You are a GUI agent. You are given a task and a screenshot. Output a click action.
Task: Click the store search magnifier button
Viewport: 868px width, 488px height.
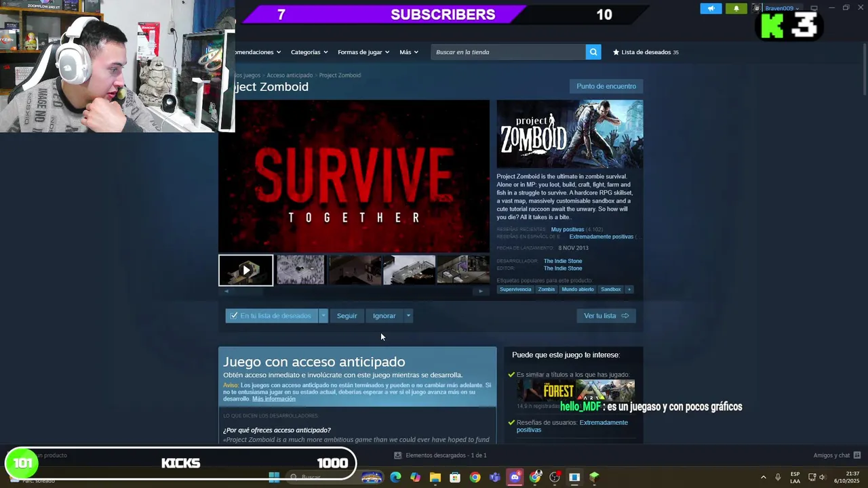coord(593,52)
